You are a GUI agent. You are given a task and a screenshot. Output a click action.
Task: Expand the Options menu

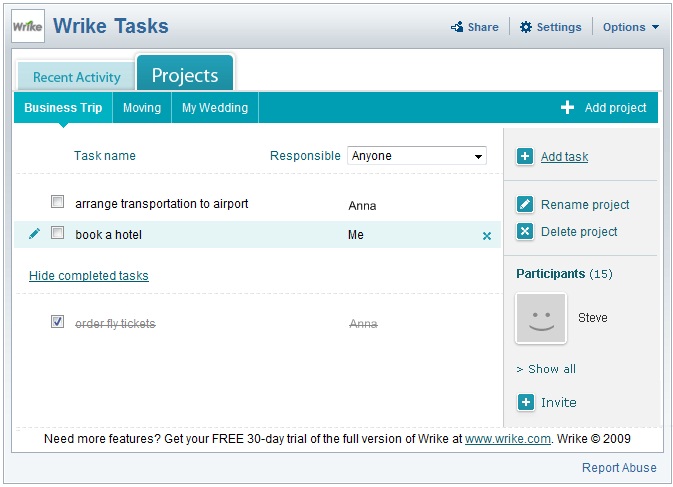click(630, 27)
